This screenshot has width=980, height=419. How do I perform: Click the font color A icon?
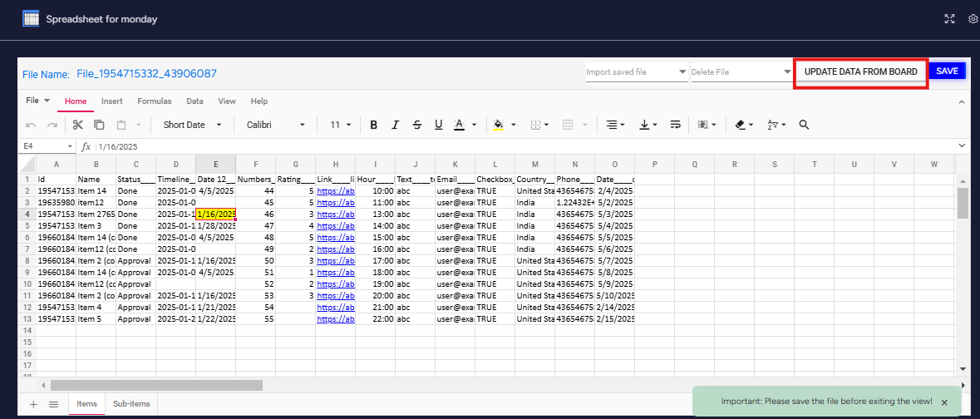click(460, 125)
